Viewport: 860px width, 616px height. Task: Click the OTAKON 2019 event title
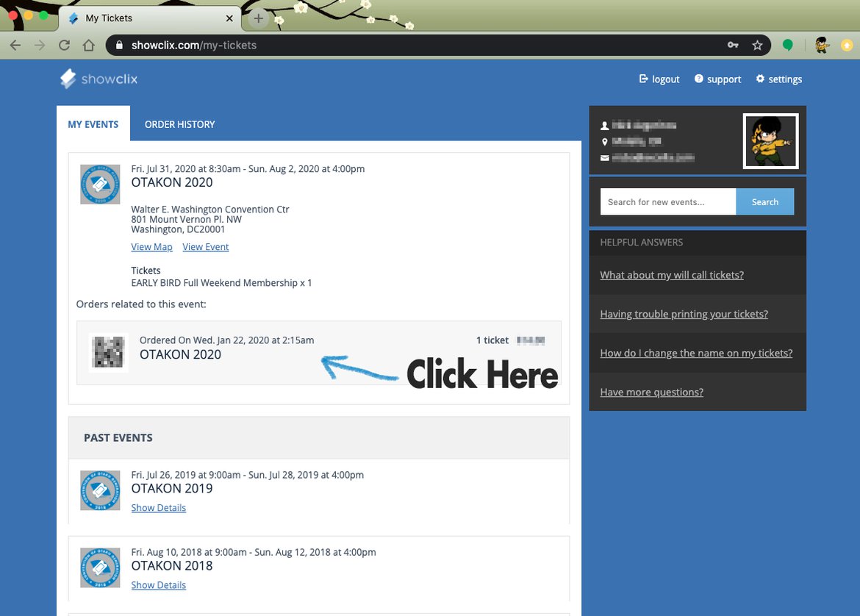172,489
